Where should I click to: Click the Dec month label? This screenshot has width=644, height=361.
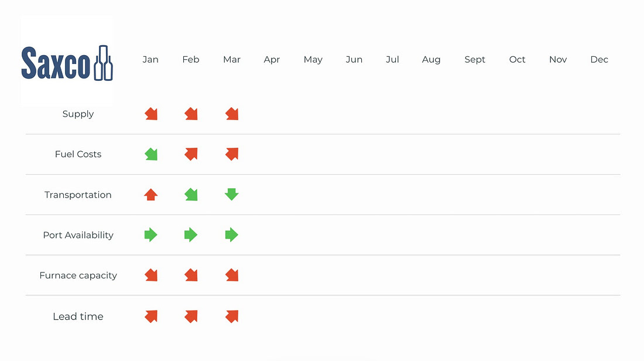tap(599, 59)
